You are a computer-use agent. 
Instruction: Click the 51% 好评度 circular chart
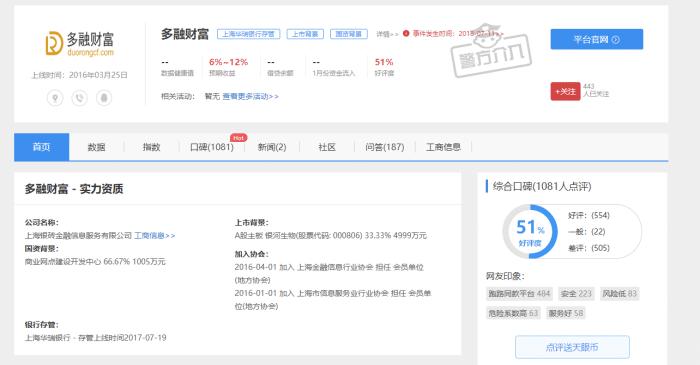coord(530,231)
